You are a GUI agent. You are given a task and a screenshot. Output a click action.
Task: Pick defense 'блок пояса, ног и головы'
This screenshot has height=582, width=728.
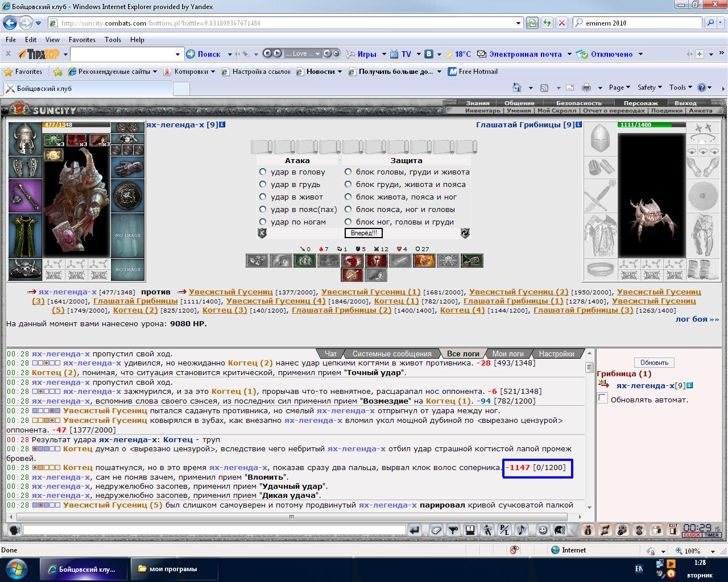pyautogui.click(x=348, y=209)
